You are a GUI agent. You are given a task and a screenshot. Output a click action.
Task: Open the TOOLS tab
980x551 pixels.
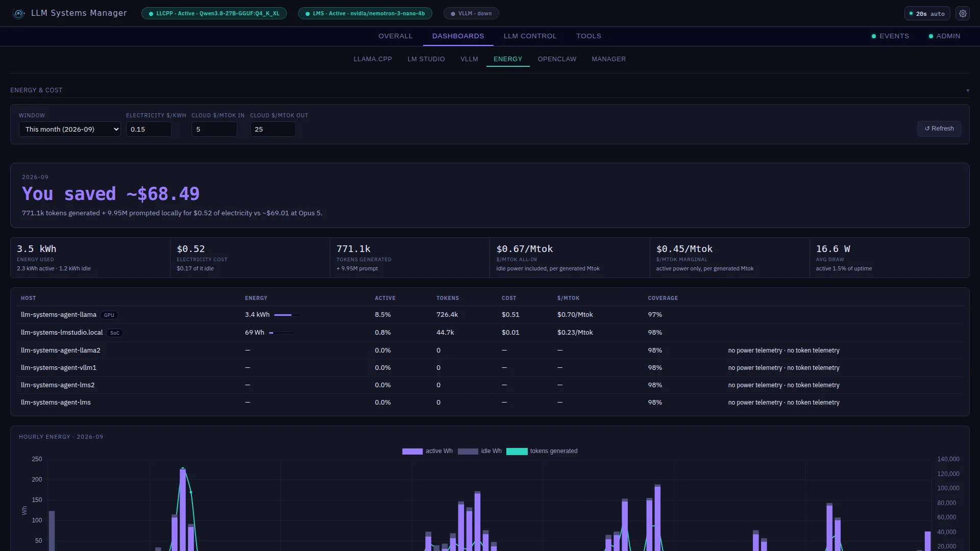pos(589,36)
